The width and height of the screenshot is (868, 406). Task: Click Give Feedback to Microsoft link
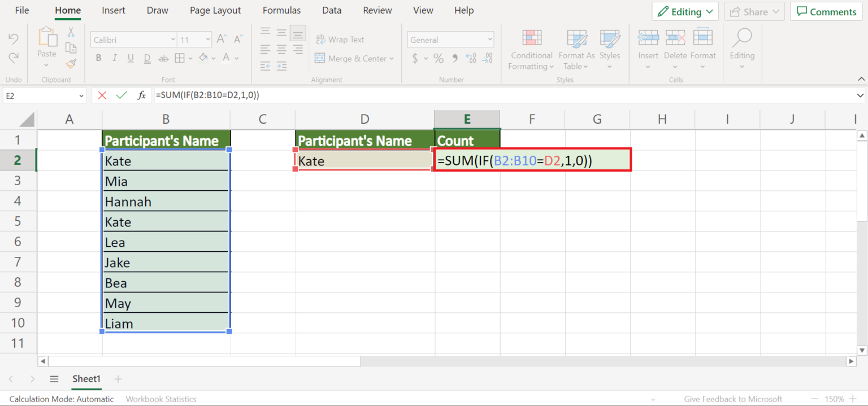[733, 399]
